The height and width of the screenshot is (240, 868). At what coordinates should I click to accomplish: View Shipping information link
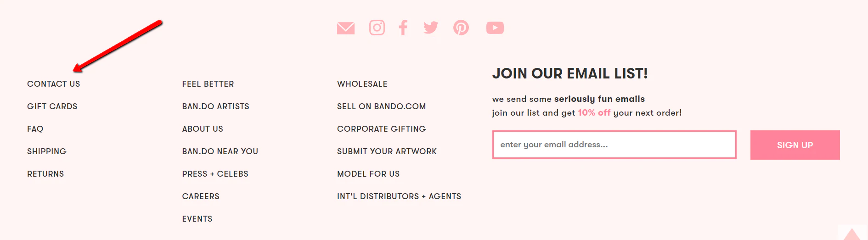pos(46,151)
